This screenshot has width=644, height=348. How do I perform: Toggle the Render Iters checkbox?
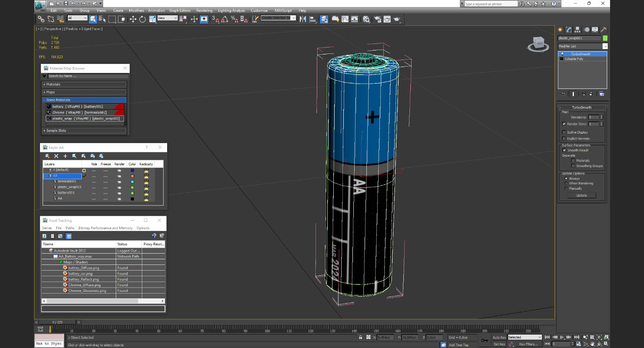(564, 124)
